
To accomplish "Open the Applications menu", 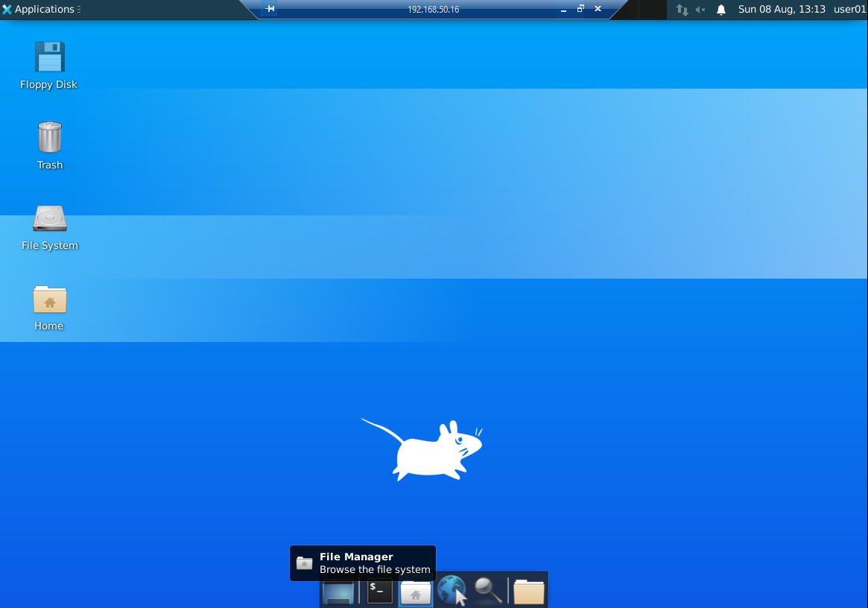I will [41, 9].
